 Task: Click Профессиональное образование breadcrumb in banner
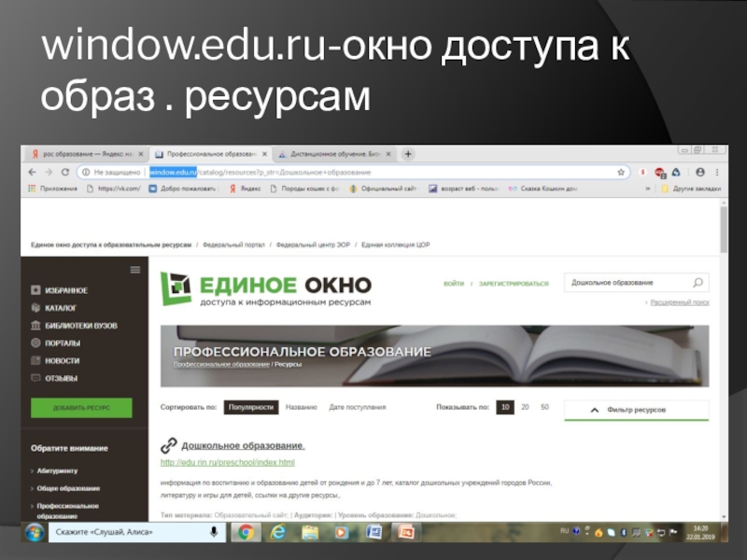221,364
